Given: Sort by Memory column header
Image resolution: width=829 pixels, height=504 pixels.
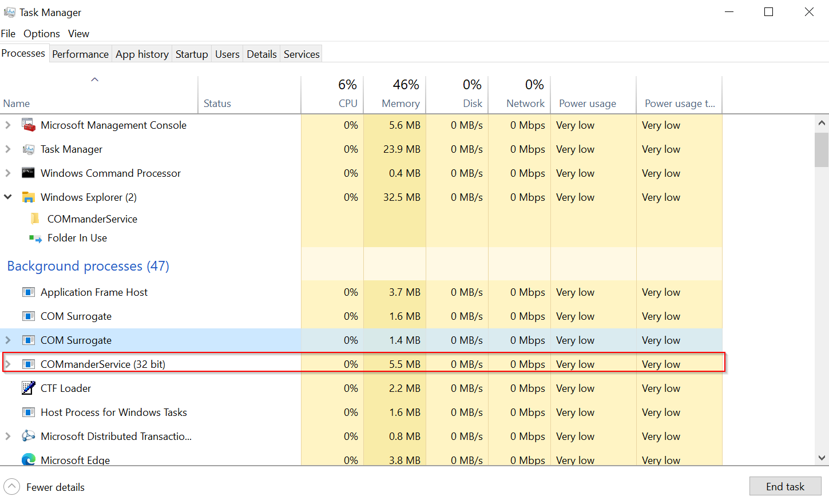Looking at the screenshot, I should [x=395, y=94].
